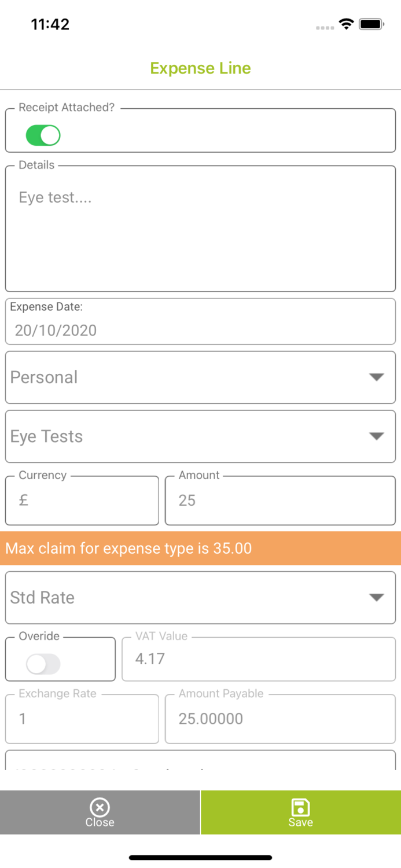Open the Std Rate VAT dropdown
Image resolution: width=401 pixels, height=868 pixels.
200,598
